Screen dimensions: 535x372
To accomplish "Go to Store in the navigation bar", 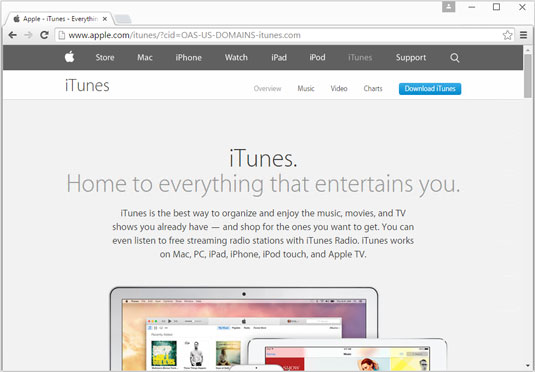I will [105, 57].
